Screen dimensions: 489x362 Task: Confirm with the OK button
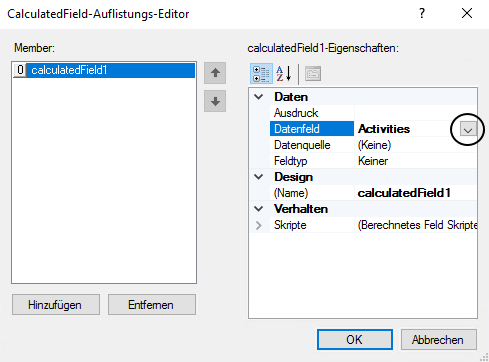tap(355, 339)
